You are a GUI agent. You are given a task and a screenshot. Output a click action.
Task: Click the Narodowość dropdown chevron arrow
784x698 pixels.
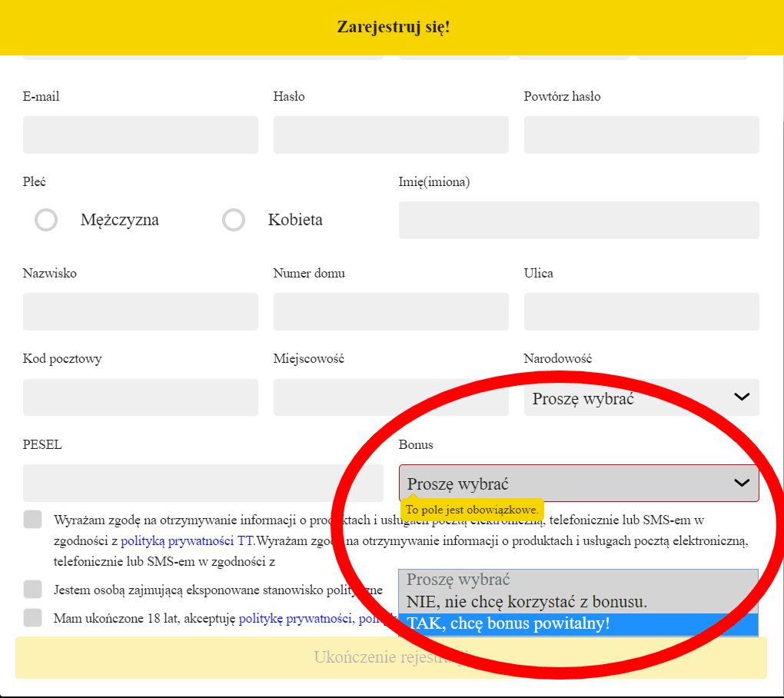[742, 397]
